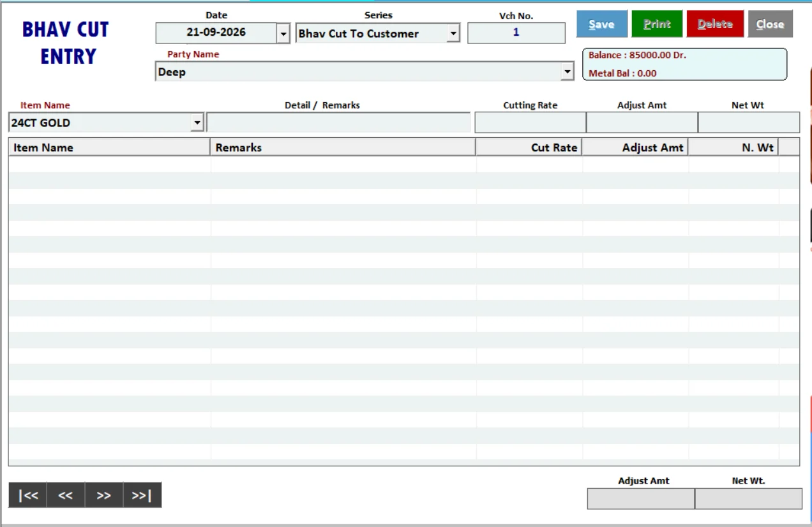812x527 pixels.
Task: Click the Cutting Rate input box
Action: [x=530, y=122]
